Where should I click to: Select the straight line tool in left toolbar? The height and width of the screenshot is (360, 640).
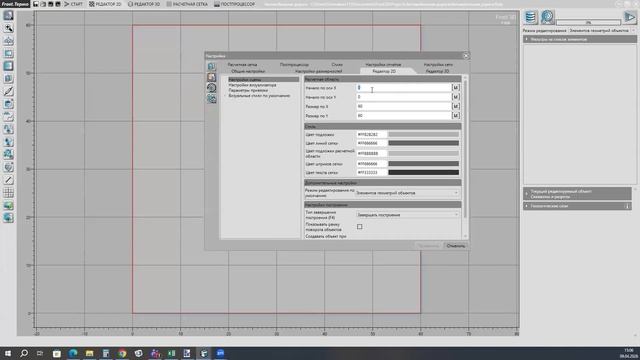(8, 180)
